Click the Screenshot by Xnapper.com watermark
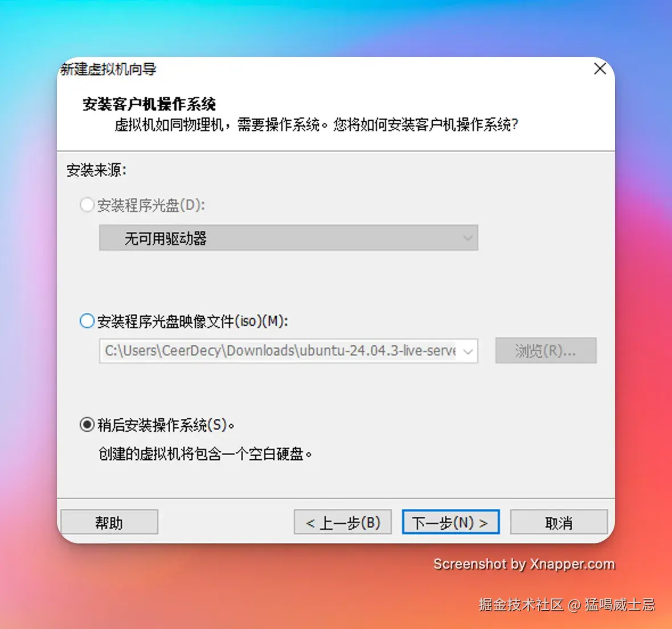 [x=524, y=564]
